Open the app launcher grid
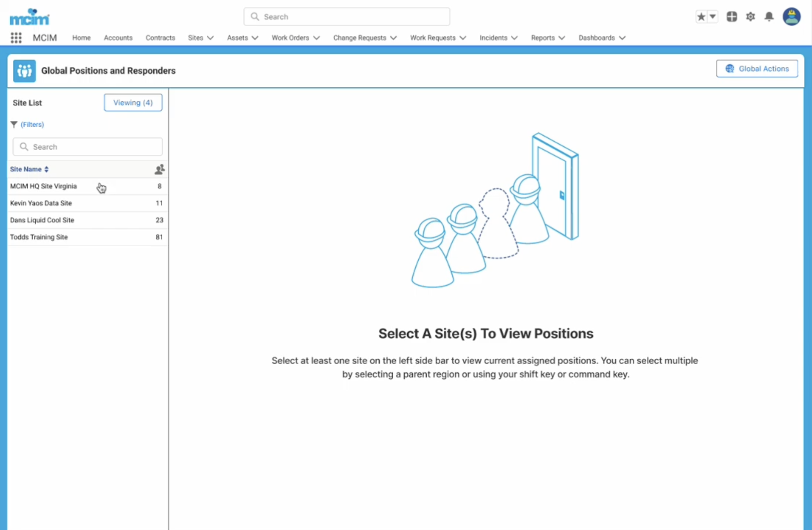 pos(16,38)
